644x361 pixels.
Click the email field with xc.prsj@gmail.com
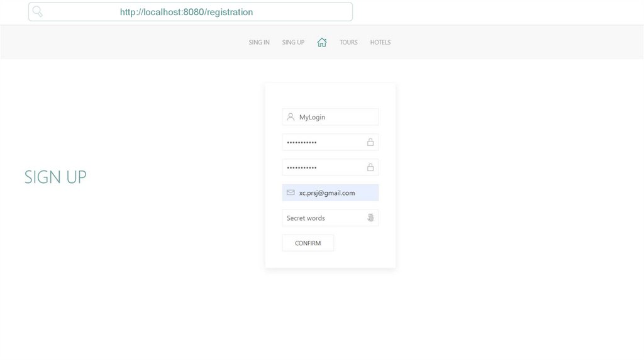[330, 192]
